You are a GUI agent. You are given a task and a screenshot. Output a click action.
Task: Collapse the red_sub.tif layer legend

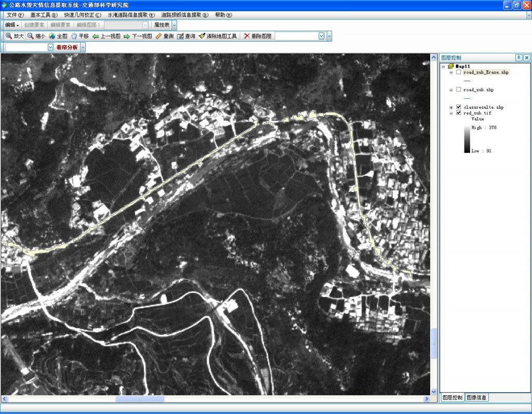[451, 113]
